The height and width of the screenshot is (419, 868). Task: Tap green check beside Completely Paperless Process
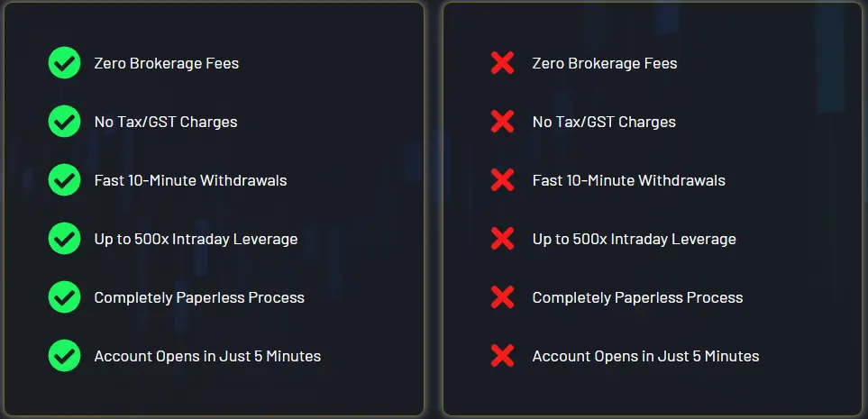click(x=64, y=297)
